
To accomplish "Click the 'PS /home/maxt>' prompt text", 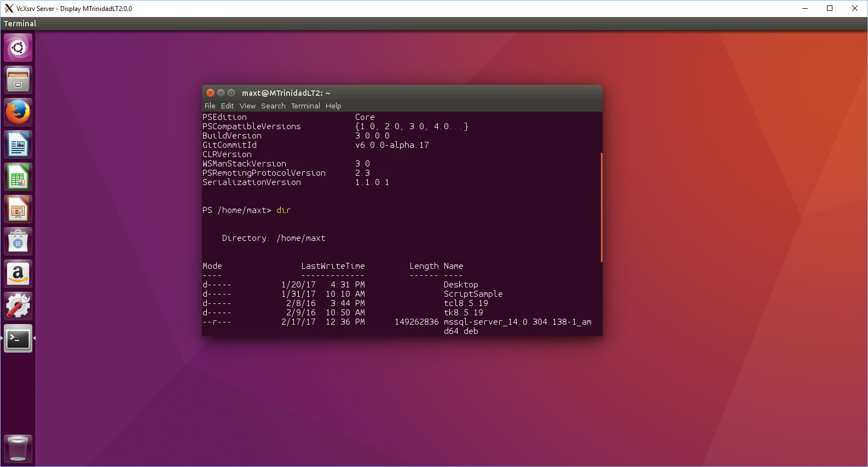I will 237,210.
